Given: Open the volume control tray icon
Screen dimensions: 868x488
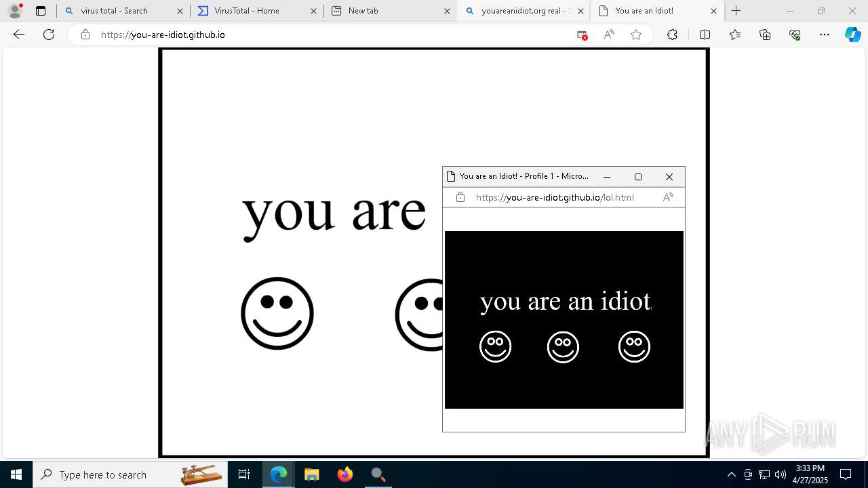Looking at the screenshot, I should pos(781,474).
